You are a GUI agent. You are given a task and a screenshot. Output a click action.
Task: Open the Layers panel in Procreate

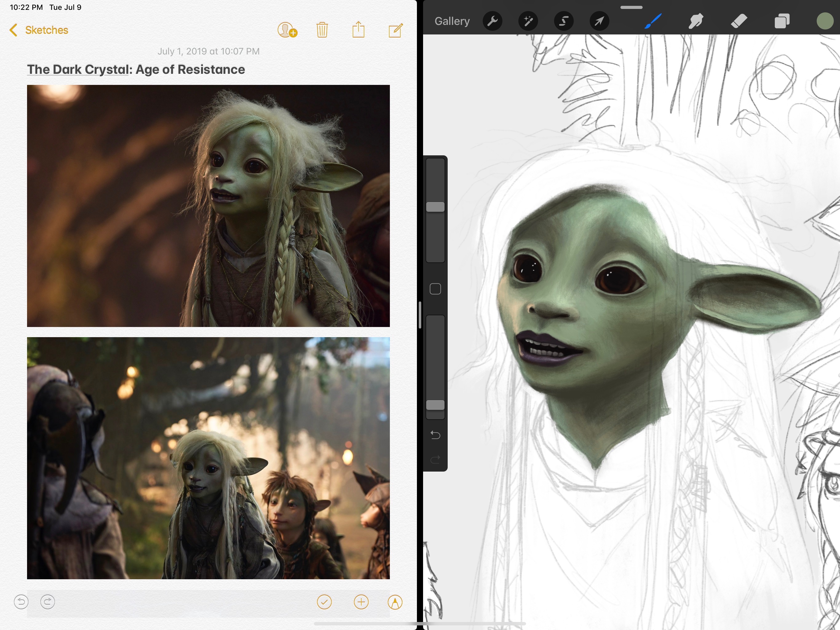[x=782, y=21]
